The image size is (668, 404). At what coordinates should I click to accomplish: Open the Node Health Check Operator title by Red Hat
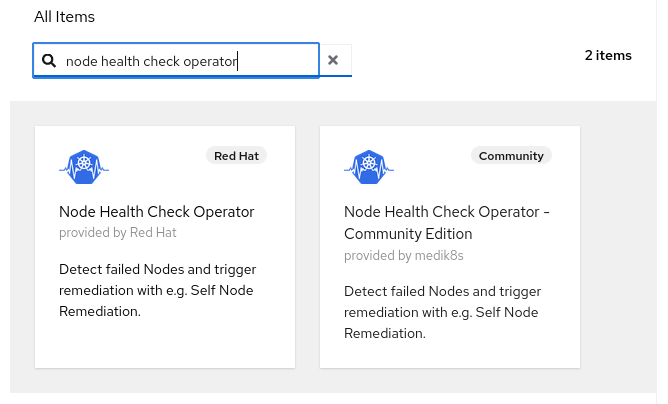tap(157, 212)
